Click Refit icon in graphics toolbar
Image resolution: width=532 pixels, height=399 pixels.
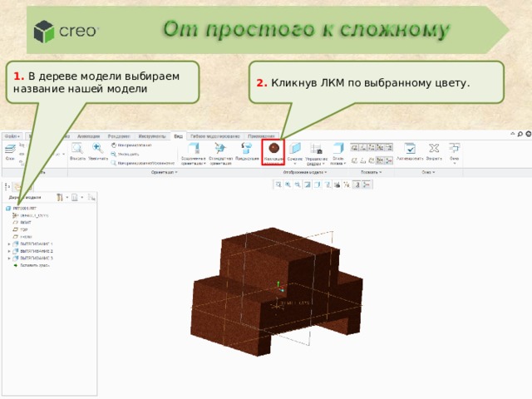click(278, 185)
